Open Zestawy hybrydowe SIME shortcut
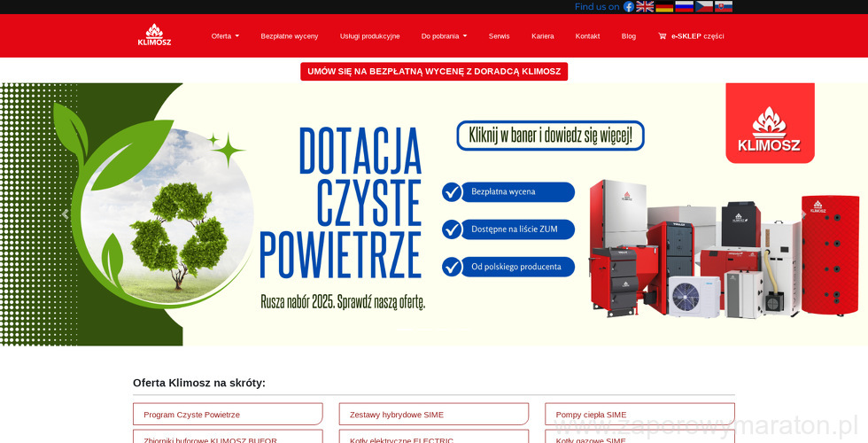The height and width of the screenshot is (443, 868). point(433,415)
